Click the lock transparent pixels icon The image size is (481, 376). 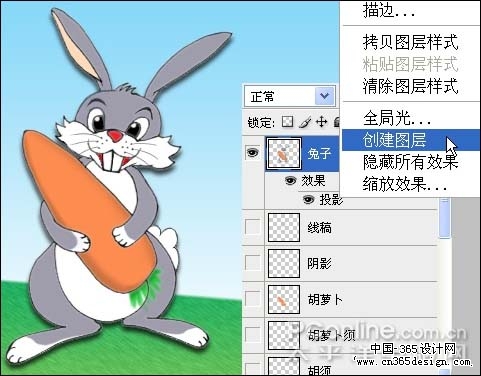click(x=287, y=122)
